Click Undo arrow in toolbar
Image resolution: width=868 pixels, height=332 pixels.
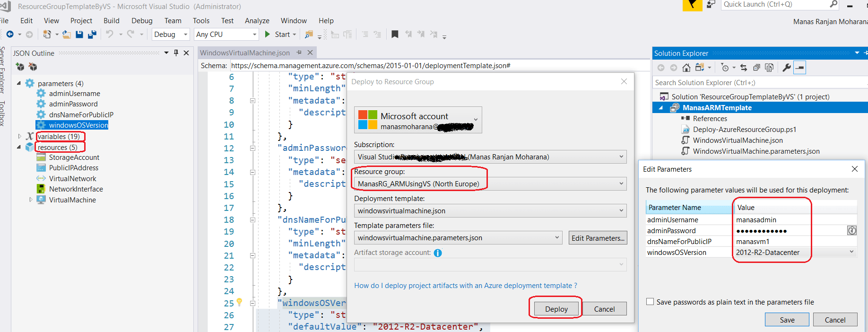click(110, 34)
